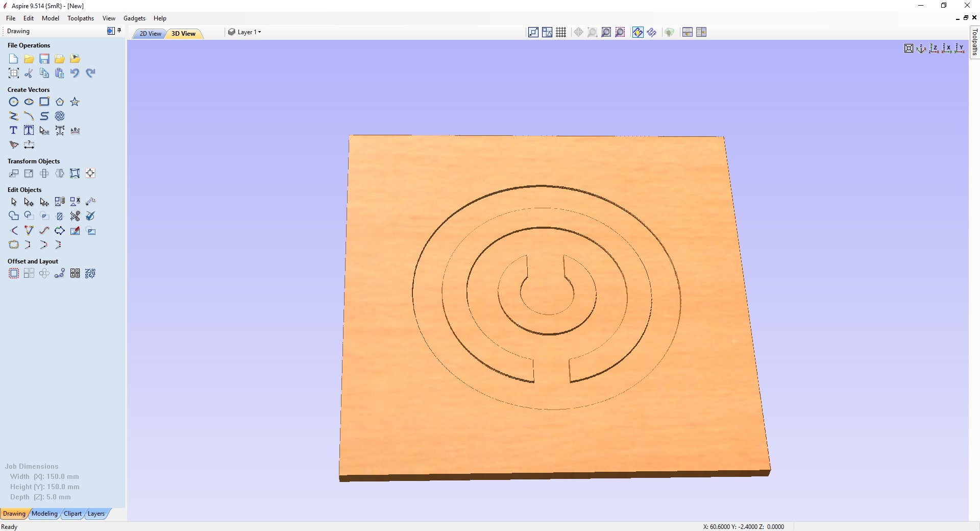Switch to the Modeling tab
The width and height of the screenshot is (980, 531).
click(44, 514)
